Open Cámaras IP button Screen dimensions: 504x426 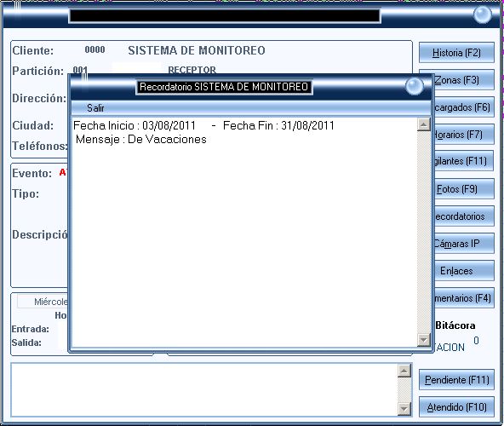[465, 243]
